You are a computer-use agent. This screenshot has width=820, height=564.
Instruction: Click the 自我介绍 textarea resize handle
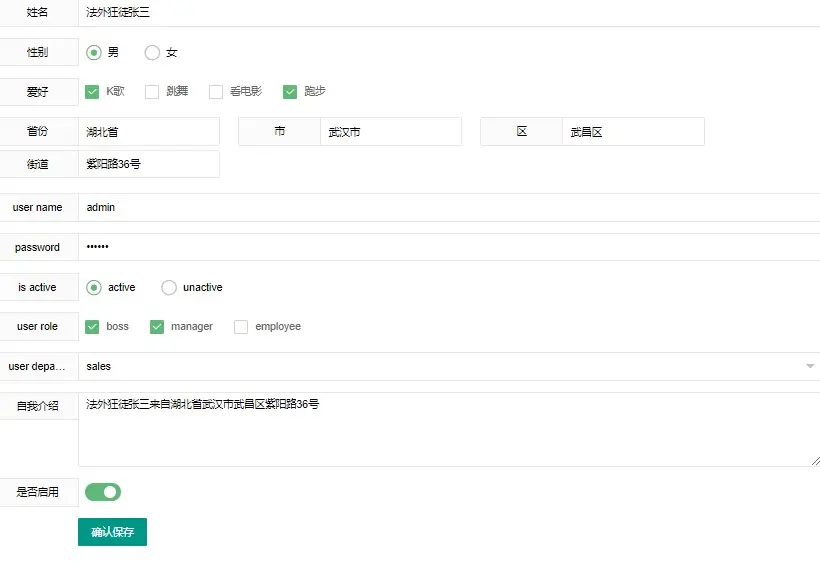tap(815, 461)
